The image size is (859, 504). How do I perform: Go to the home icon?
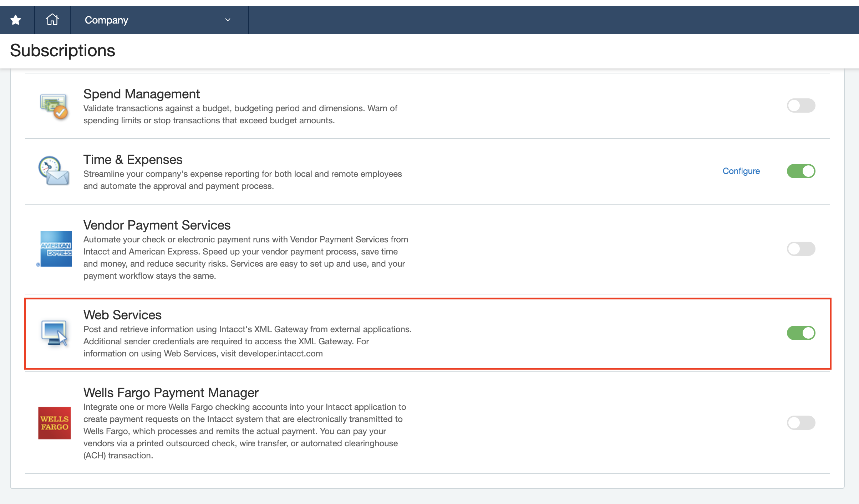point(52,20)
